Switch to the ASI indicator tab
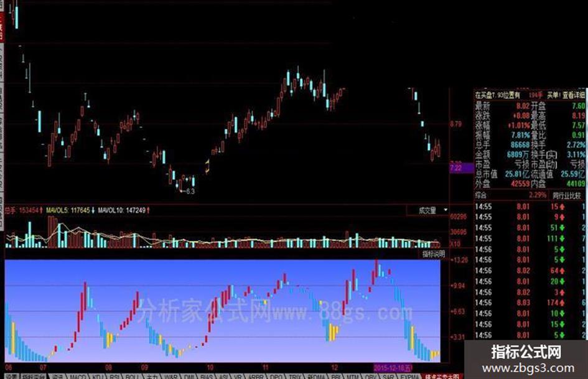588x379 pixels. [223, 376]
